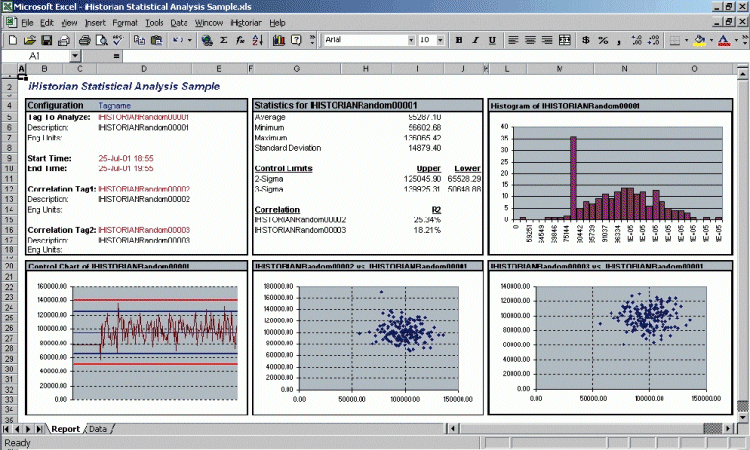Open a file with the folder icon
Image resolution: width=750 pixels, height=450 pixels.
pos(29,40)
